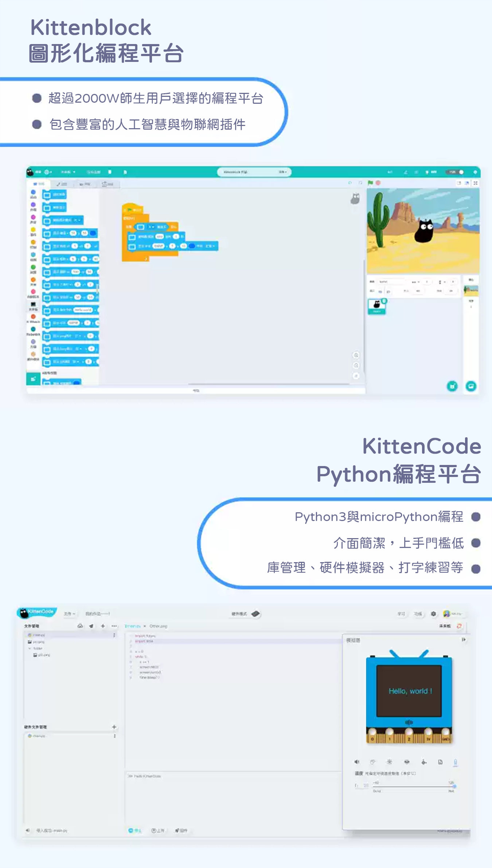
Task: Click the 固件 firmware button
Action: click(x=181, y=830)
